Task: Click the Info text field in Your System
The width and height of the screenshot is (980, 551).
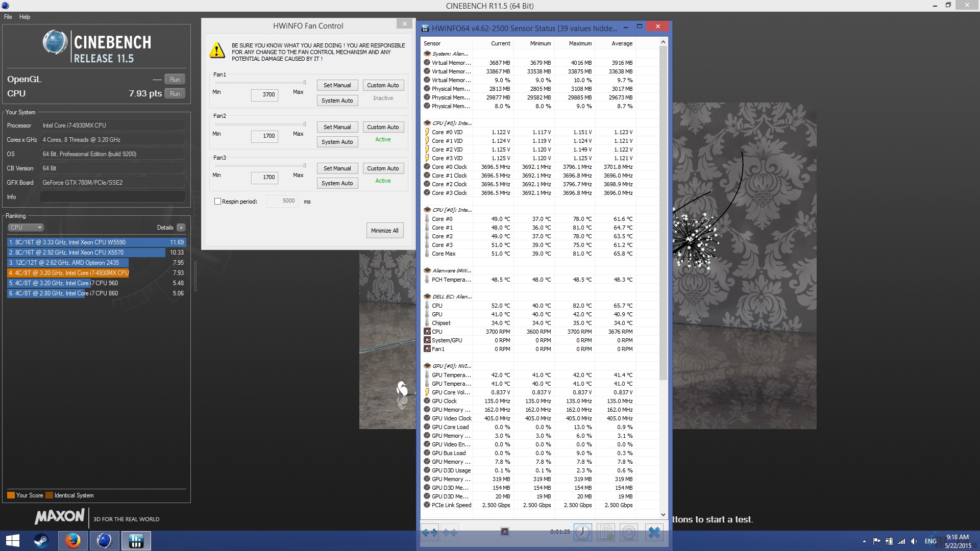Action: coord(113,197)
